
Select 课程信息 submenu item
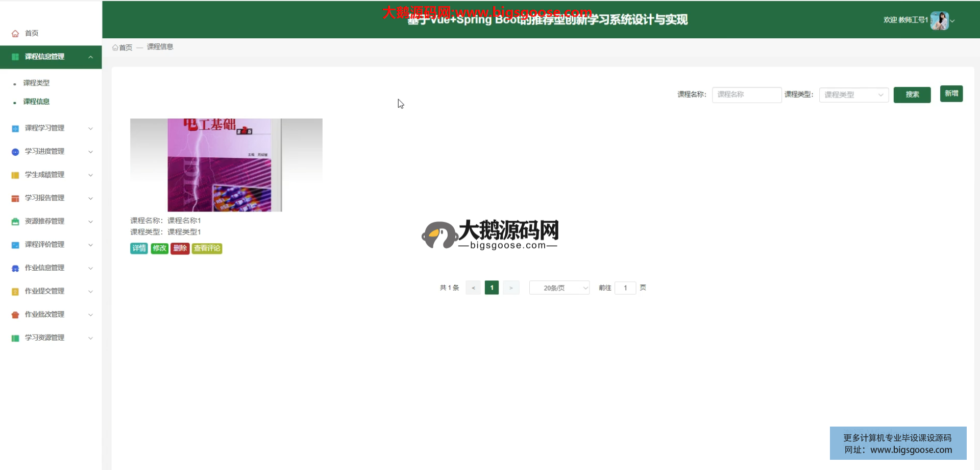point(36,102)
